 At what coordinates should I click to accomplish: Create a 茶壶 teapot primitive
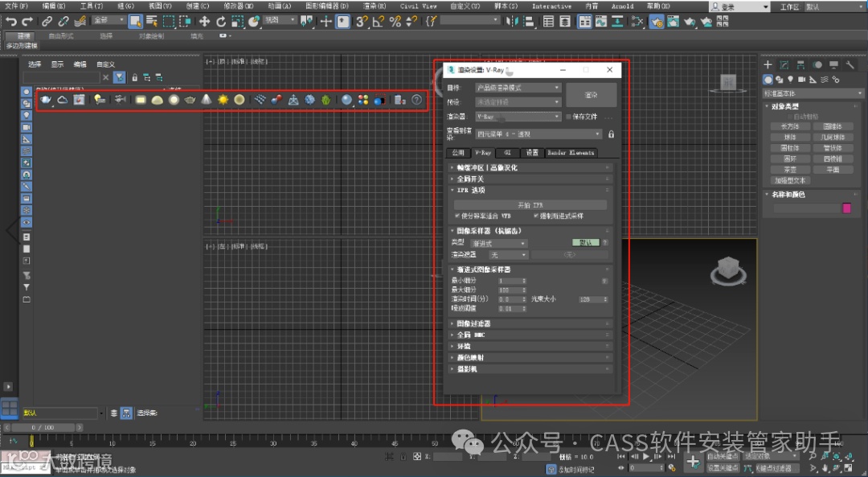pos(790,170)
